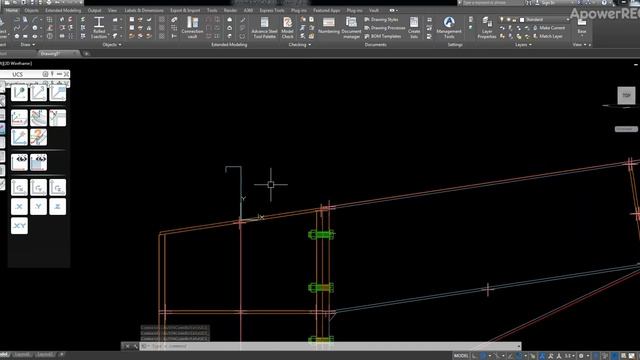
Task: Click the UCS question mark icon
Action: [x=38, y=138]
